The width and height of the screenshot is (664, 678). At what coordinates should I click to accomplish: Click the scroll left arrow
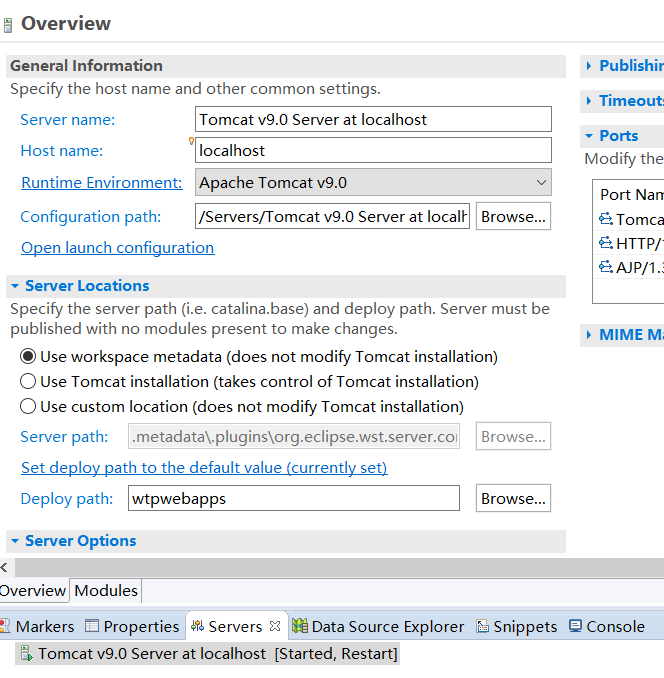[x=5, y=567]
